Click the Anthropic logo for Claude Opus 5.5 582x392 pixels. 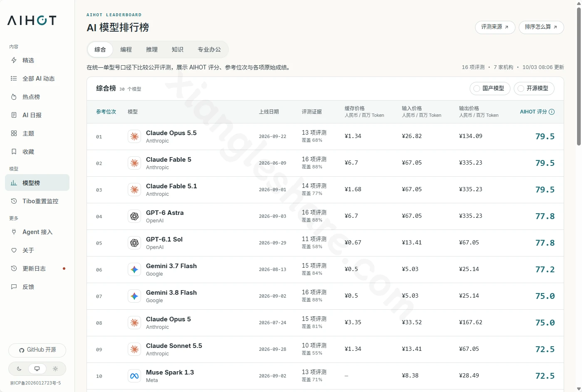click(x=134, y=136)
